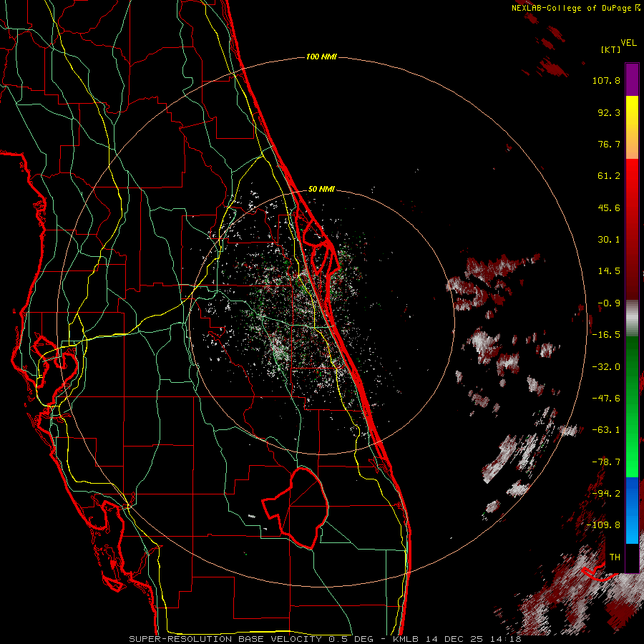644x644 pixels.
Task: Click the VEL legend heading
Action: coord(628,42)
